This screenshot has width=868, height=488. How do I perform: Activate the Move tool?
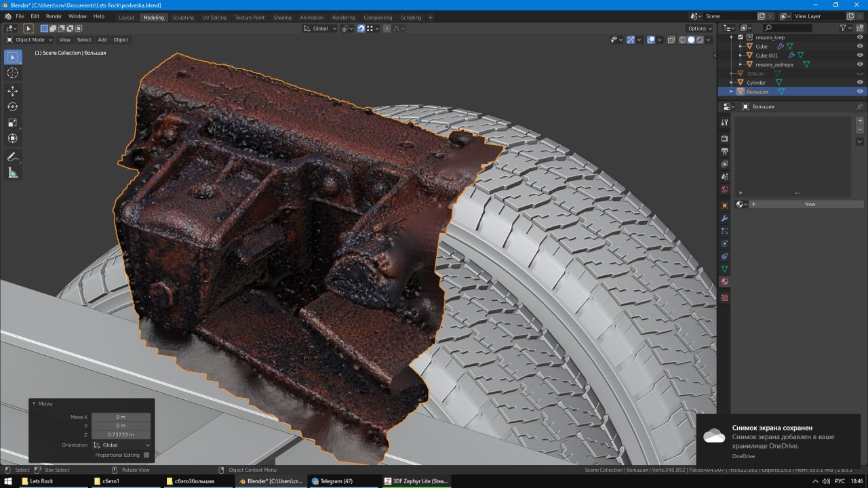(x=13, y=91)
